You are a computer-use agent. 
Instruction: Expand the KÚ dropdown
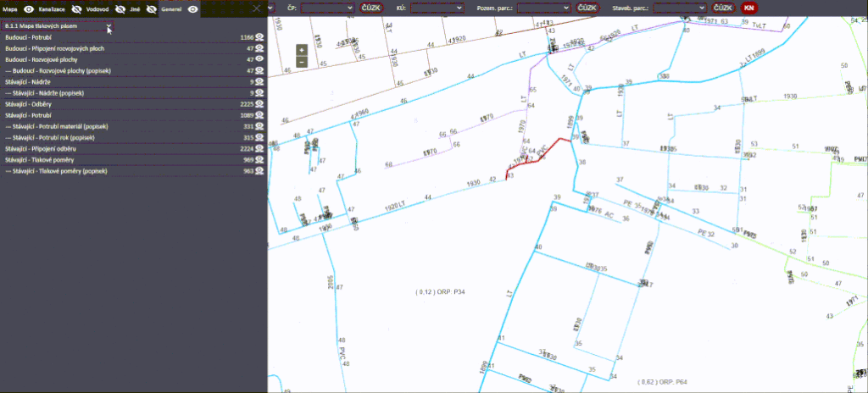[437, 8]
